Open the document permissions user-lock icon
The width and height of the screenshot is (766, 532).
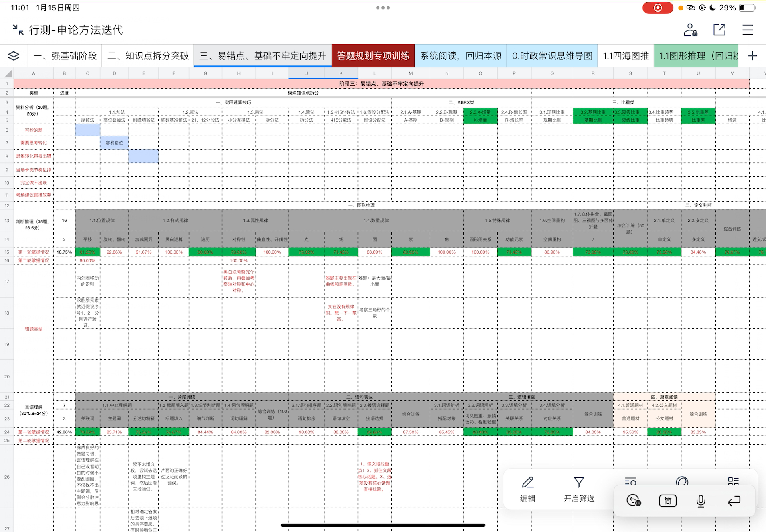(x=690, y=30)
